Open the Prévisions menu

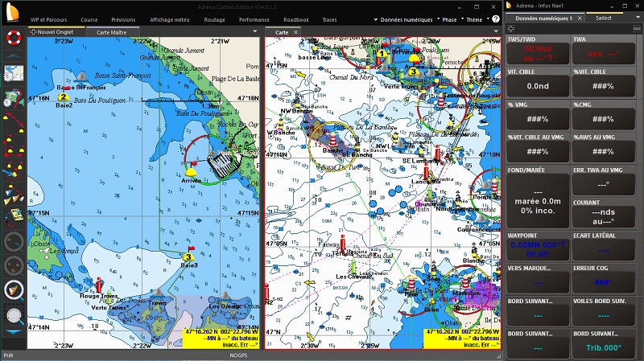point(123,19)
